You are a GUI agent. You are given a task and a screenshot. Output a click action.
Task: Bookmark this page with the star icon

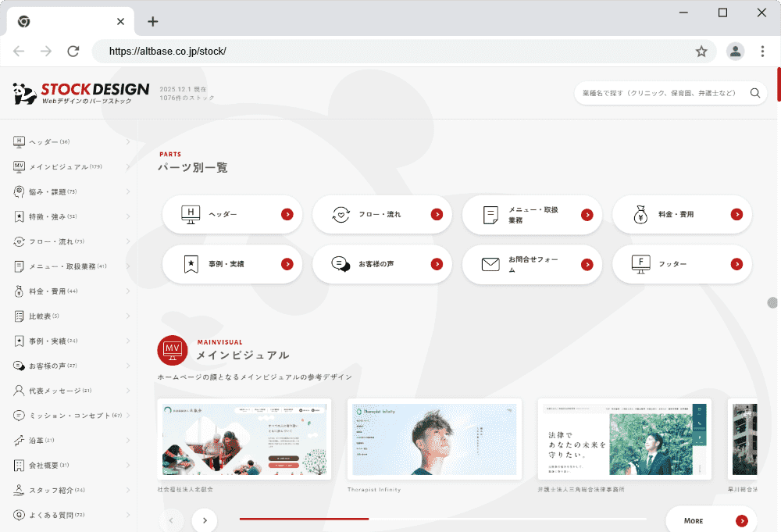tap(701, 52)
